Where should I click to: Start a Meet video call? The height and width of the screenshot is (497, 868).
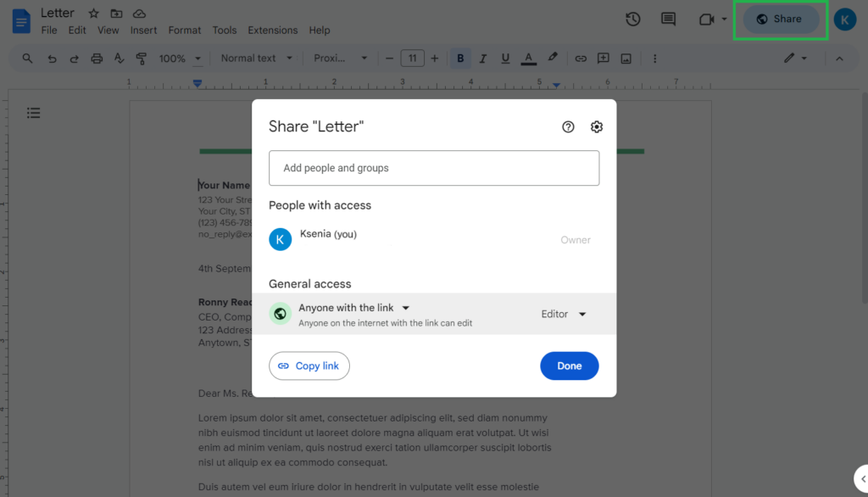706,19
